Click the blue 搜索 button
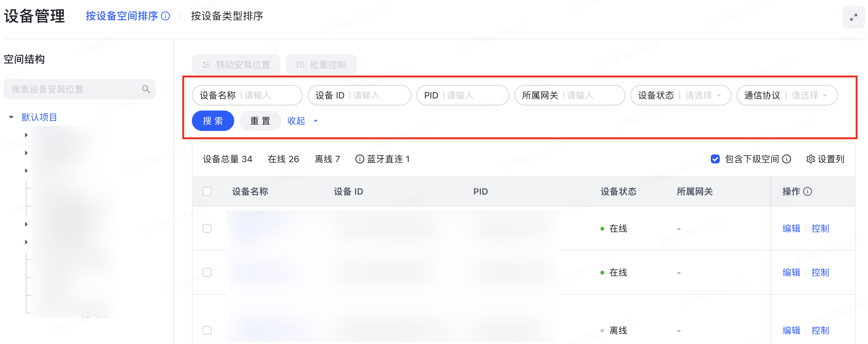Screen dimensions: 868x344 [213, 121]
